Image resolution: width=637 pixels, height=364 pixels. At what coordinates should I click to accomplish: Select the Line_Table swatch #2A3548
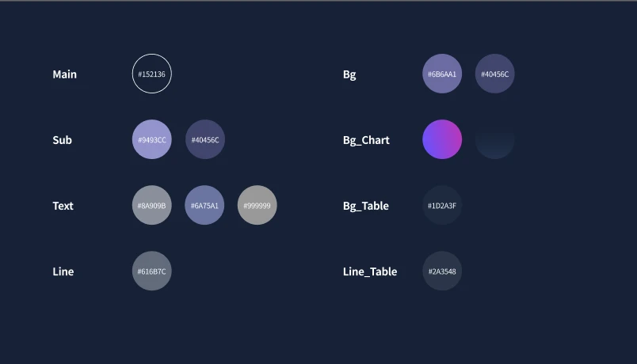coord(442,271)
